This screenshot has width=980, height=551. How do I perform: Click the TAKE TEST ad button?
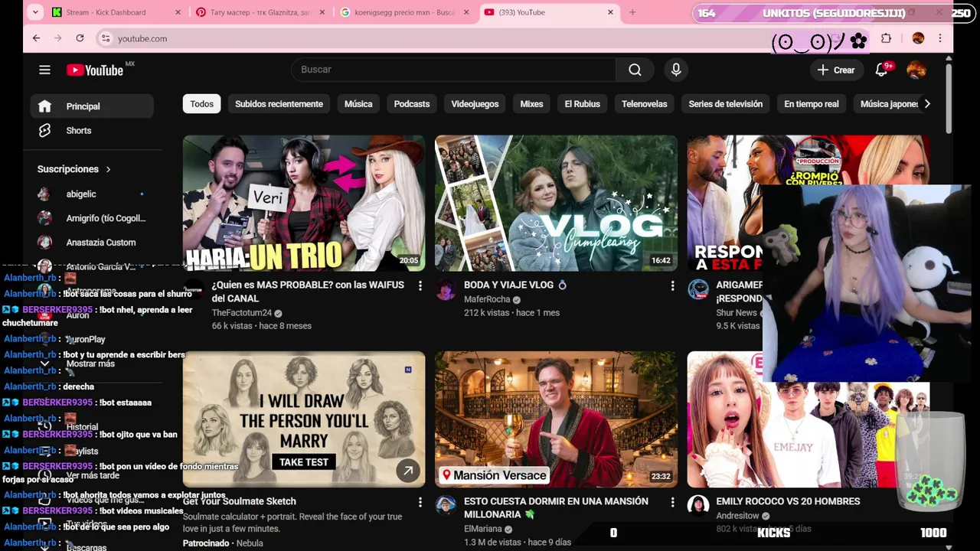pyautogui.click(x=304, y=462)
